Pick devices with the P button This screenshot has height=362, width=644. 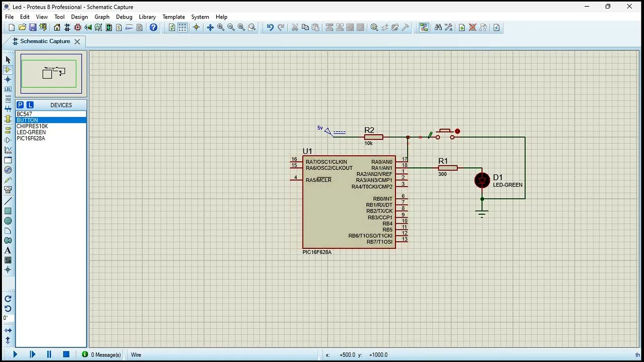20,105
